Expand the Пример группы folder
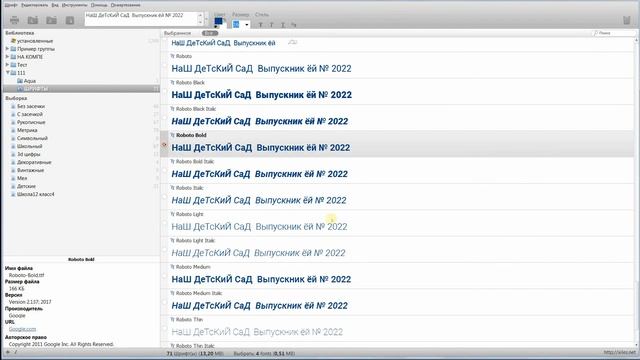Image resolution: width=640 pixels, height=360 pixels. click(x=7, y=49)
